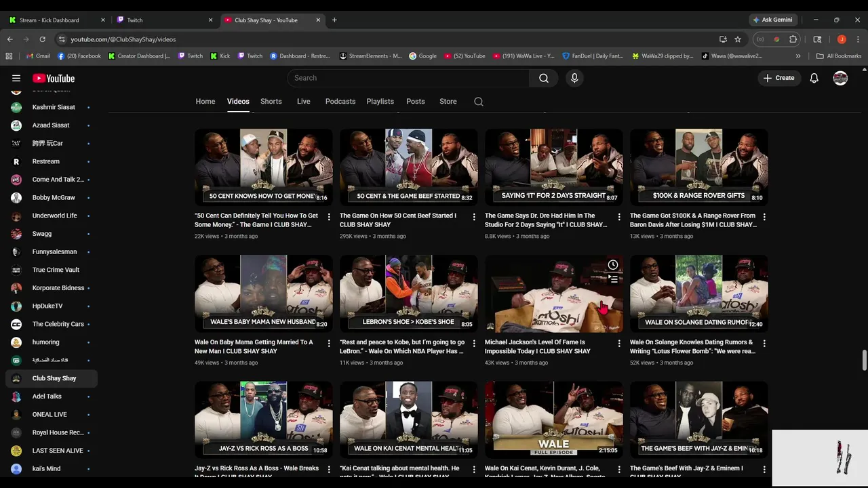Switch to the Twitch browser tab

[165, 20]
